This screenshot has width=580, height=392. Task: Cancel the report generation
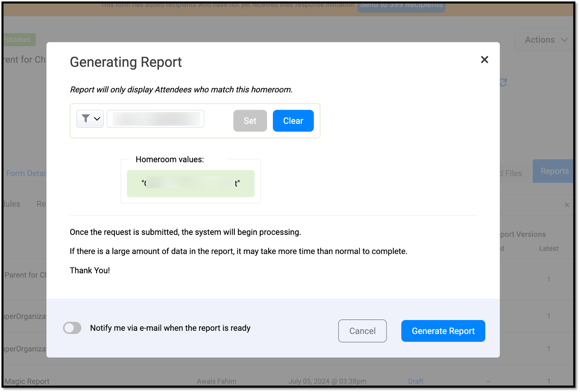click(x=362, y=331)
